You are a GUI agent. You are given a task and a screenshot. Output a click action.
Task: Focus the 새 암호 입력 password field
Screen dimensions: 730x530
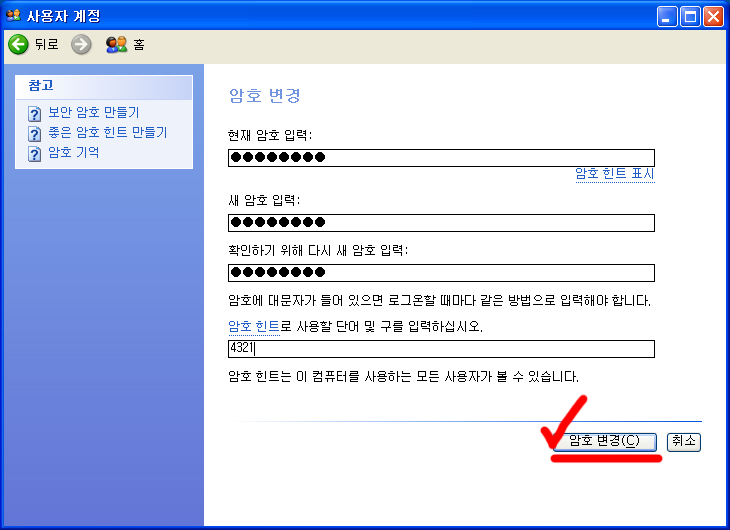441,222
